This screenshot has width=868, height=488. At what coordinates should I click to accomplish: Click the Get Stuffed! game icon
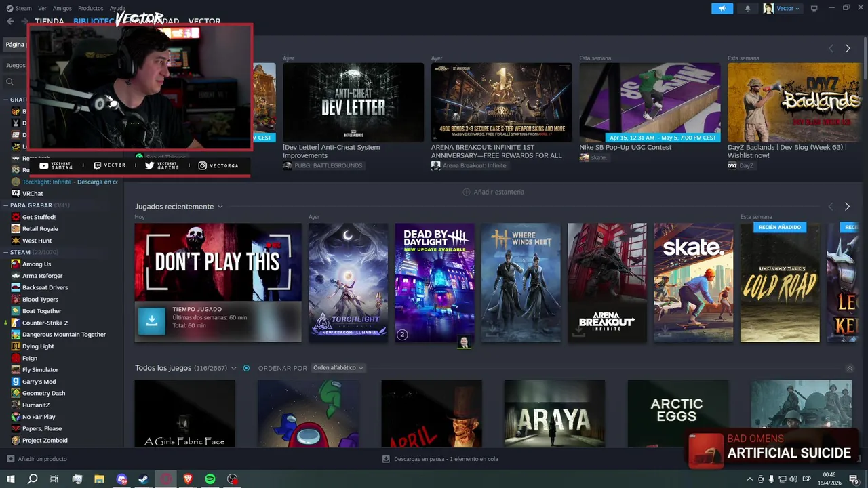pos(16,217)
